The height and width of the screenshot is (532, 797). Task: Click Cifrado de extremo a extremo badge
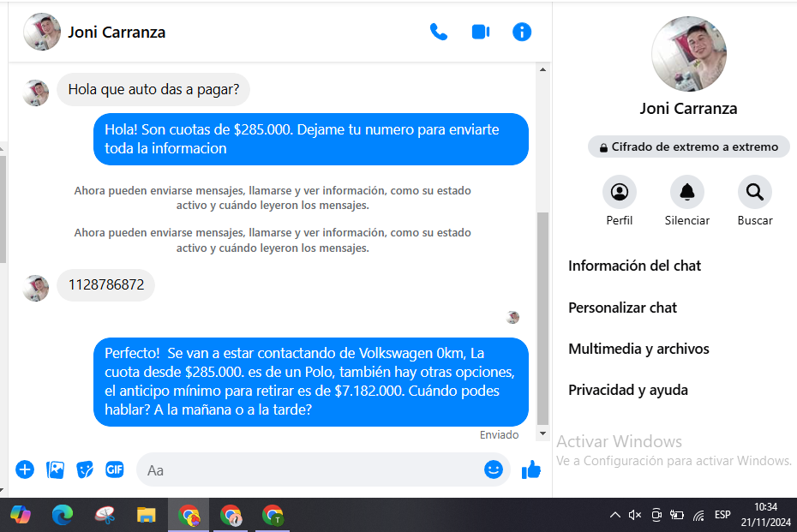(x=688, y=146)
